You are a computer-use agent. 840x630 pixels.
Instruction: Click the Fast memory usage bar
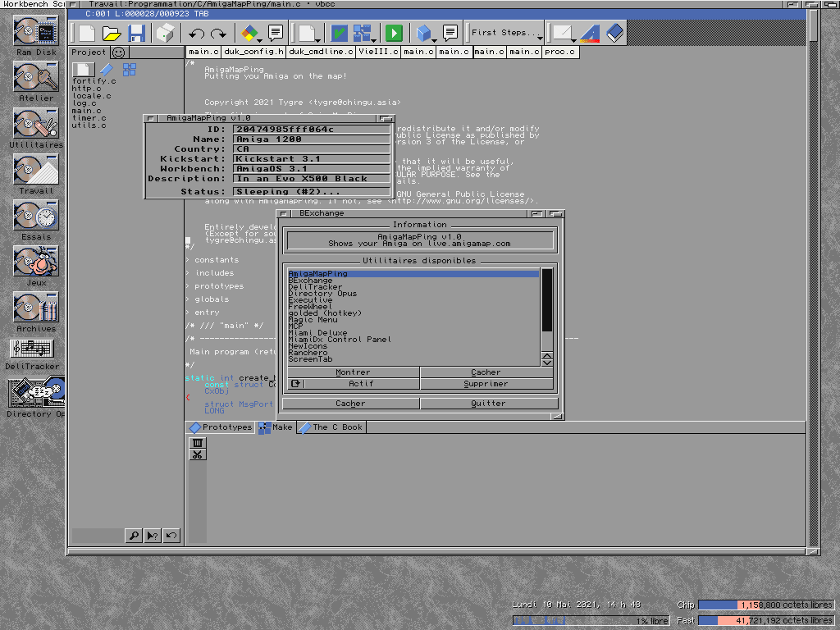tap(766, 620)
